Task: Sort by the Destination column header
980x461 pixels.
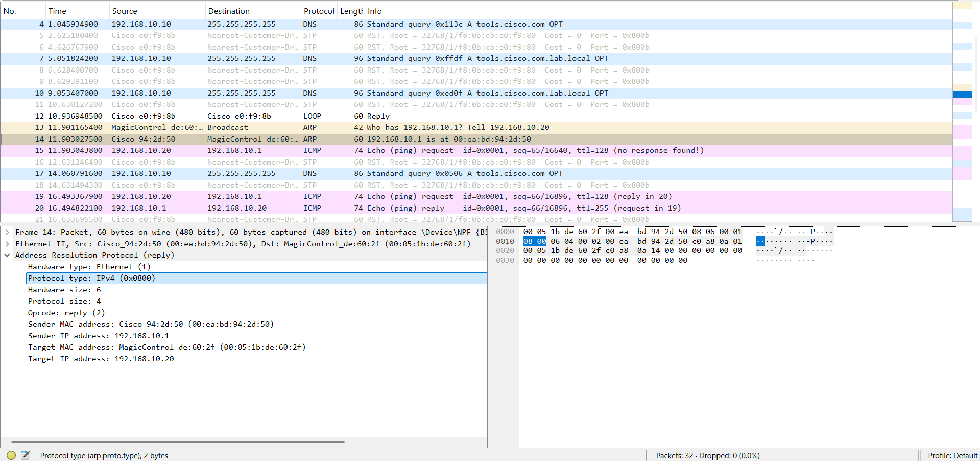Action: tap(252, 11)
